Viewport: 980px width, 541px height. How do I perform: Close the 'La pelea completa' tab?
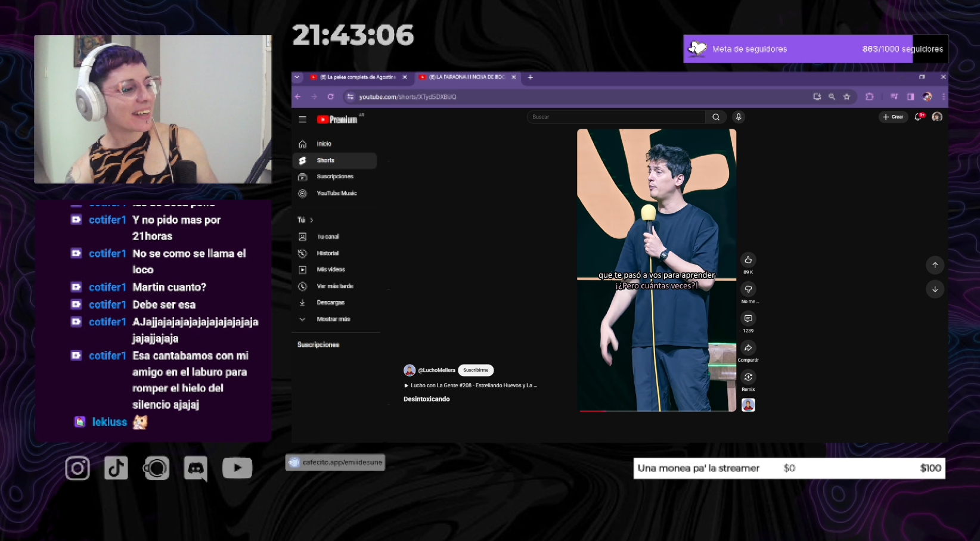pos(405,77)
